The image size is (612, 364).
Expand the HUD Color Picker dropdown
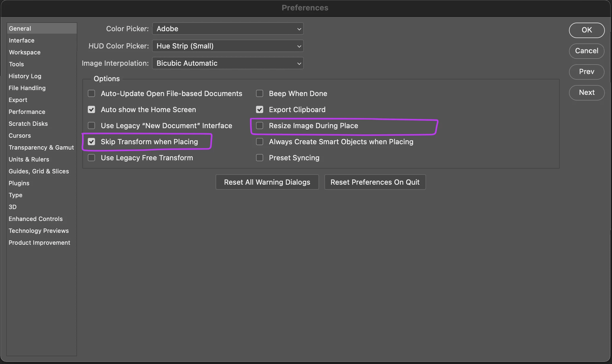coord(228,46)
